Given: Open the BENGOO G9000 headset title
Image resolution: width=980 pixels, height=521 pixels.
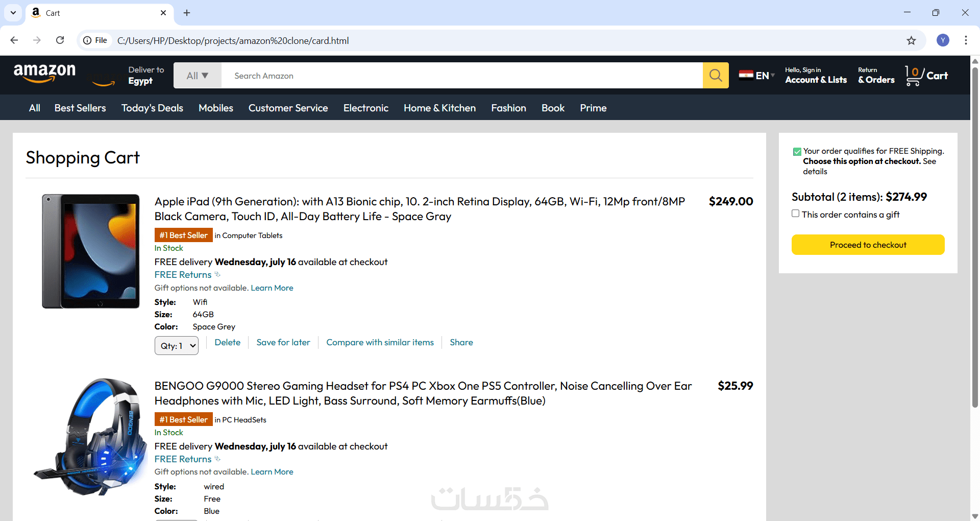Looking at the screenshot, I should pos(423,393).
